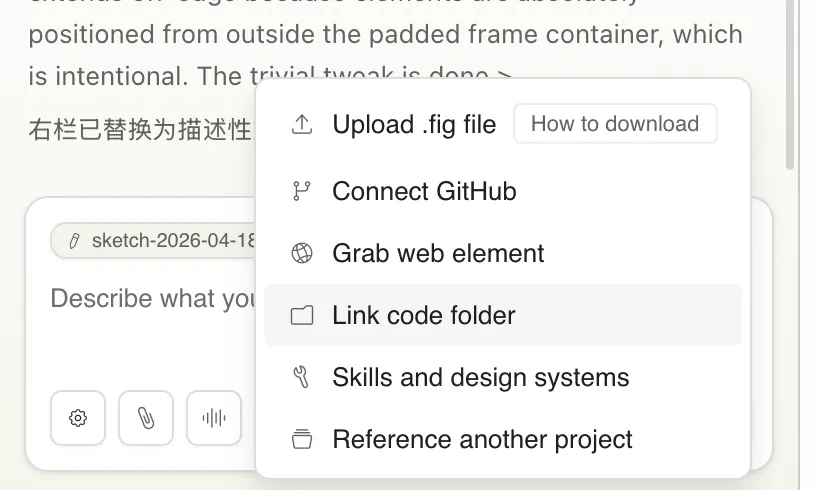Open "Skills and design systems" from the menu
The height and width of the screenshot is (490, 816).
[480, 378]
